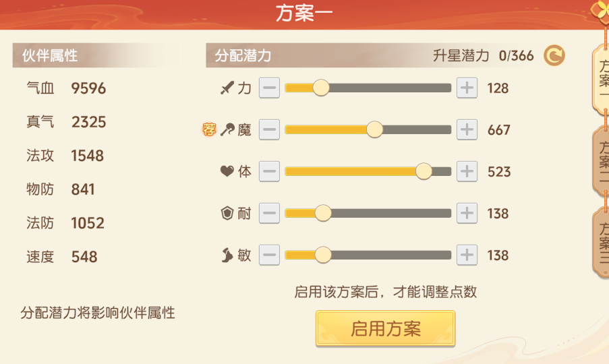
Task: Click the shield icon beside 耐
Action: coord(227,214)
